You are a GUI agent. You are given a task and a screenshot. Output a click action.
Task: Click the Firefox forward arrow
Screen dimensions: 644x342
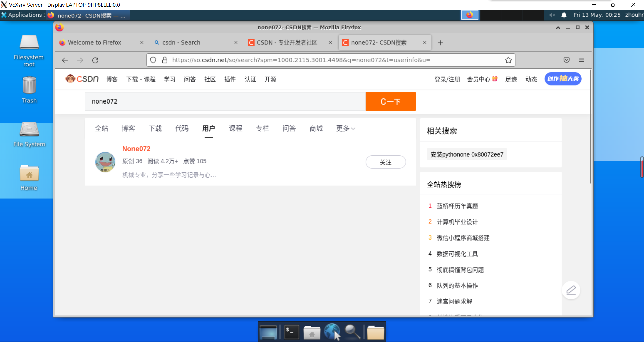(80, 60)
